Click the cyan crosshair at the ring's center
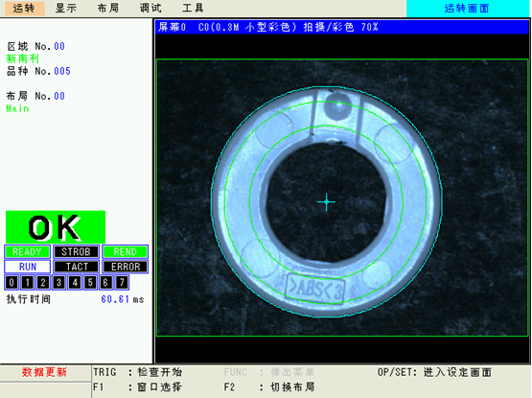 point(327,202)
